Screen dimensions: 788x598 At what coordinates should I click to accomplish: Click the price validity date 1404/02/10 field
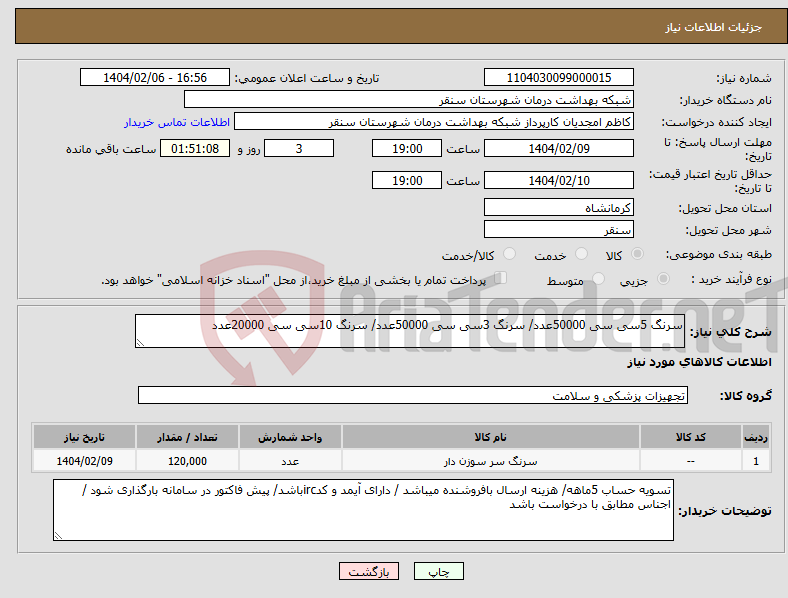coord(559,180)
